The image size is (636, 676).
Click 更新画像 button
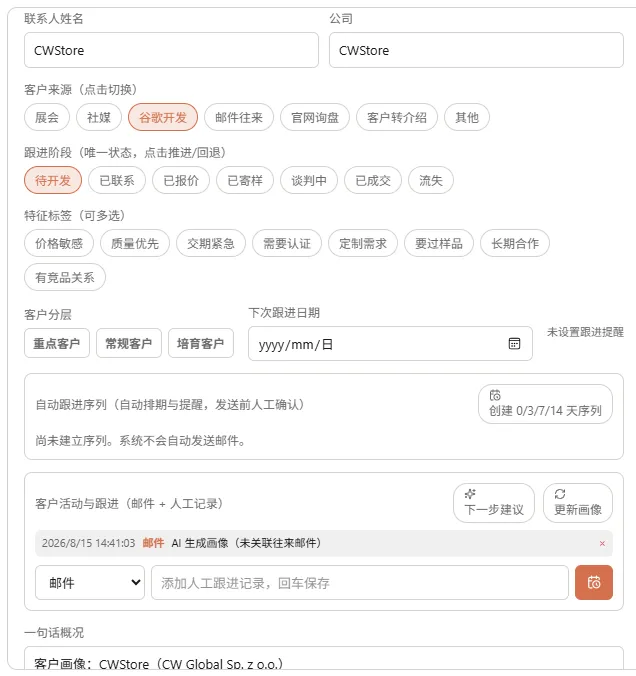pos(578,503)
